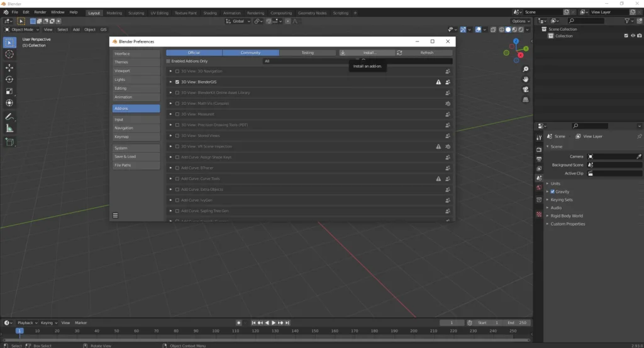This screenshot has width=644, height=348.
Task: Jump to the timeline end frame
Action: 287,322
